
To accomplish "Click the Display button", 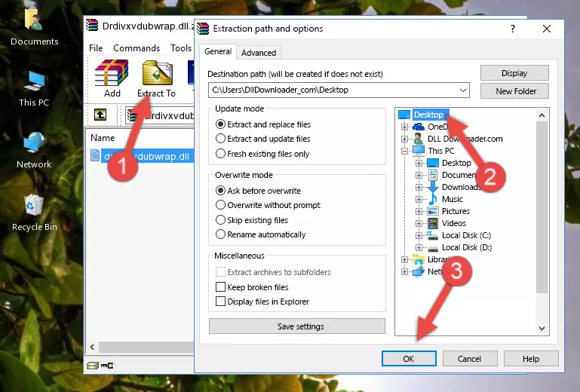I will (514, 73).
